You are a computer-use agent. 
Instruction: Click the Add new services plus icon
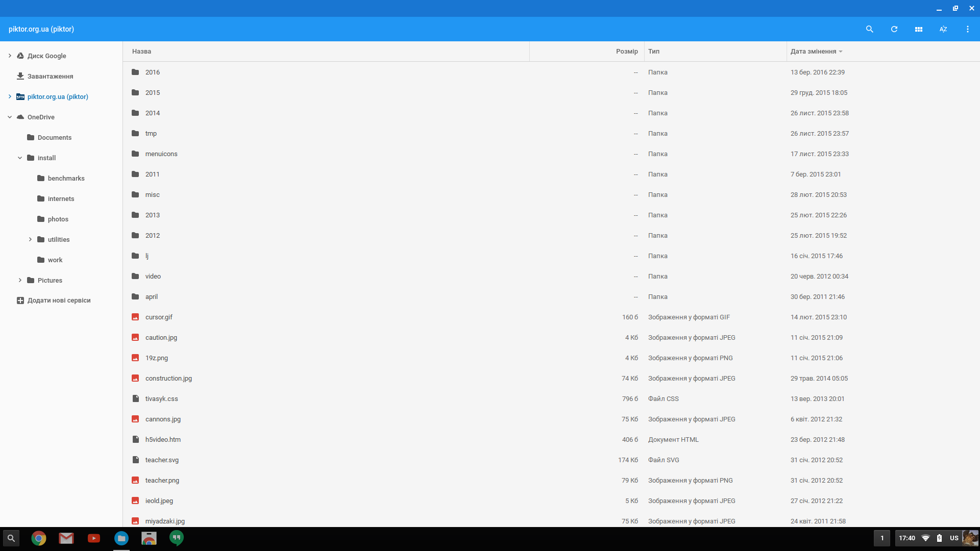20,300
